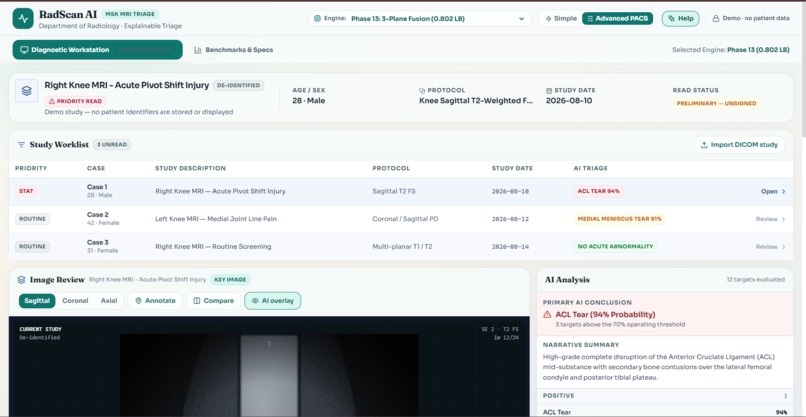Click Review link for Case 2

pos(771,219)
